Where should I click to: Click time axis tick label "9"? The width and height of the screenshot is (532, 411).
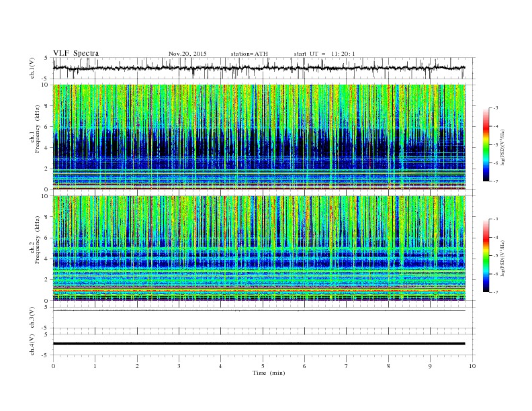point(430,366)
